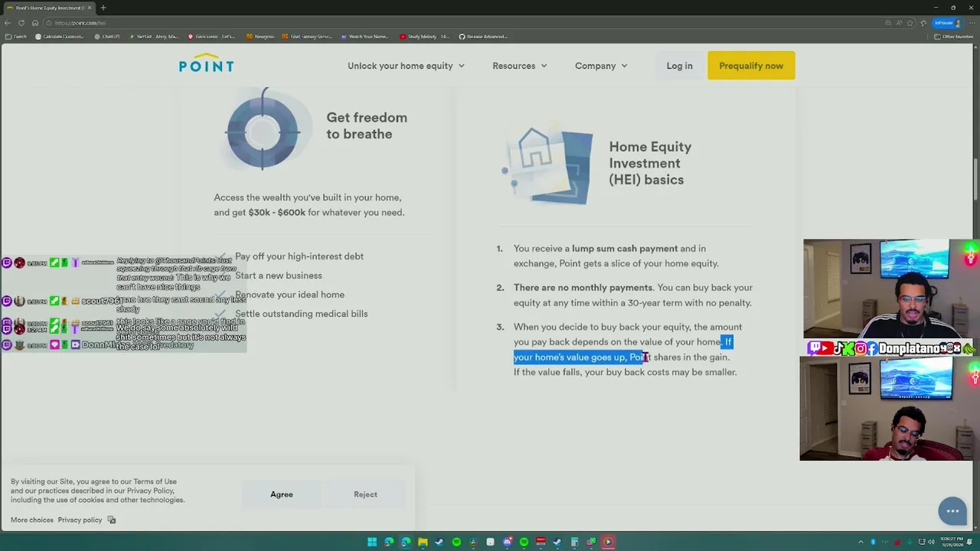Agree to the cookie notice
The width and height of the screenshot is (980, 551).
click(282, 494)
